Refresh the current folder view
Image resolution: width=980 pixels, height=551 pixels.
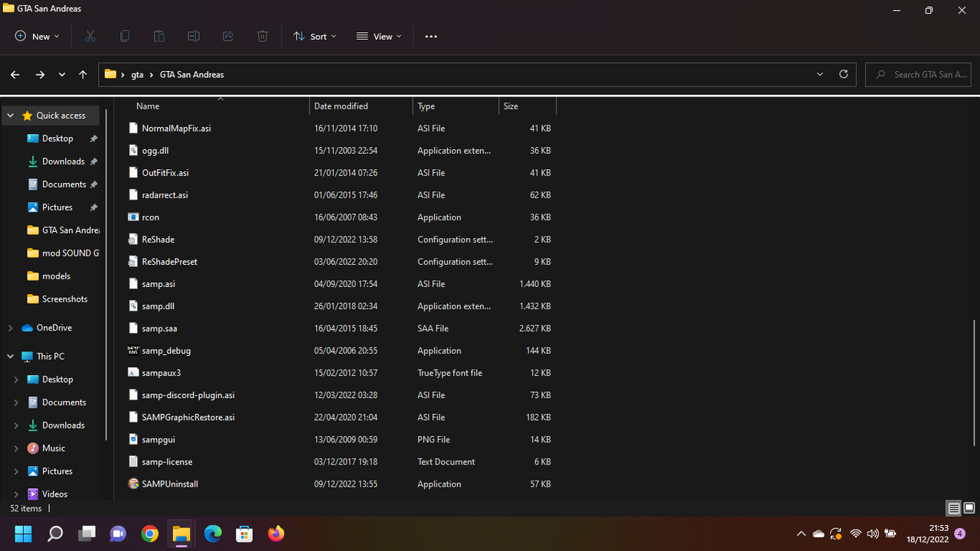click(844, 74)
